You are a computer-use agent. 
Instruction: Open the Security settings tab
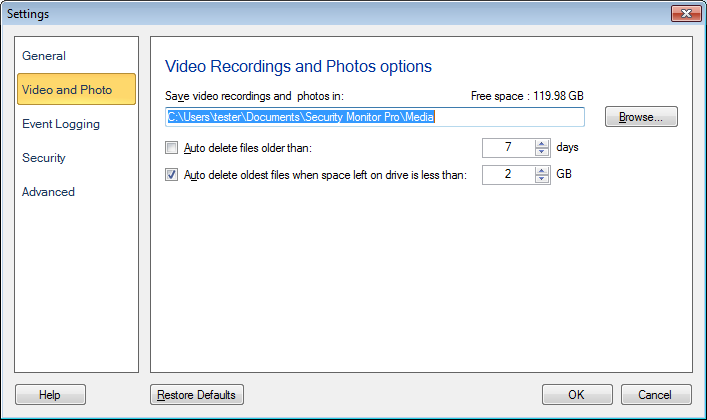[44, 158]
